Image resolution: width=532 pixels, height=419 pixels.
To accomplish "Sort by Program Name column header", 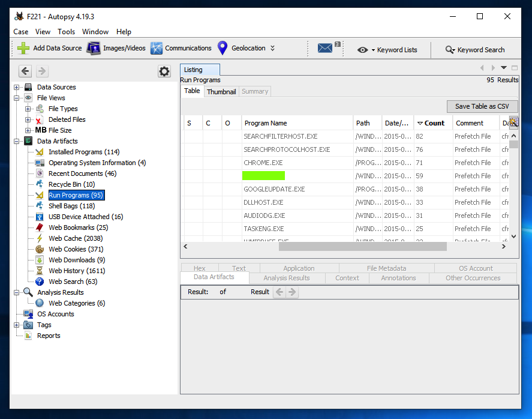I will pos(296,123).
